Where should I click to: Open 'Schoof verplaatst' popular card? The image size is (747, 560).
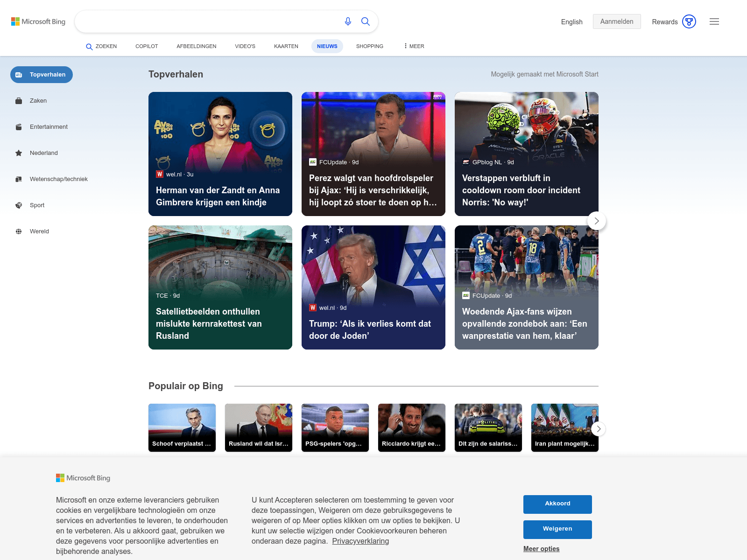click(x=182, y=427)
